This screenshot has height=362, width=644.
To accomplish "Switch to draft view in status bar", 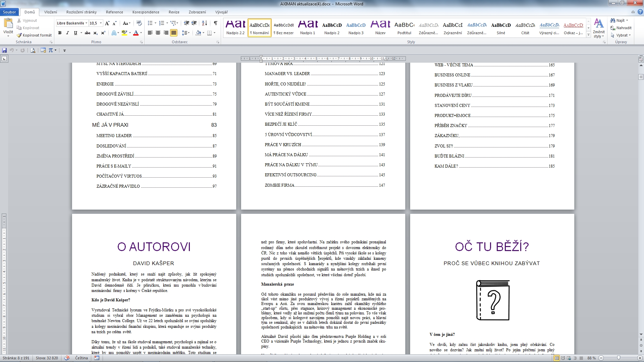I will (581, 358).
